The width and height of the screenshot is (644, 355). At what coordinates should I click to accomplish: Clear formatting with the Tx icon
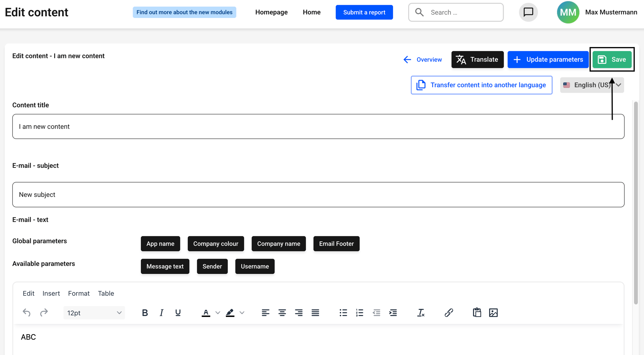421,313
